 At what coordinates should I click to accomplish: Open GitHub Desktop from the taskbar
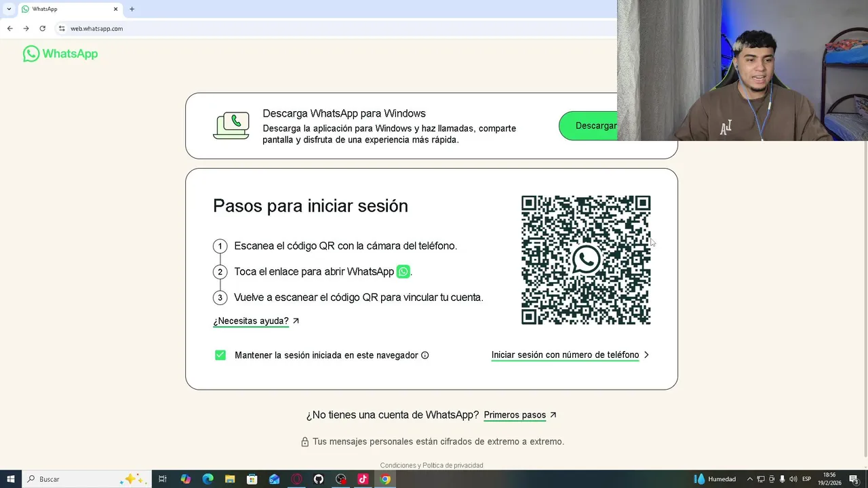click(319, 479)
